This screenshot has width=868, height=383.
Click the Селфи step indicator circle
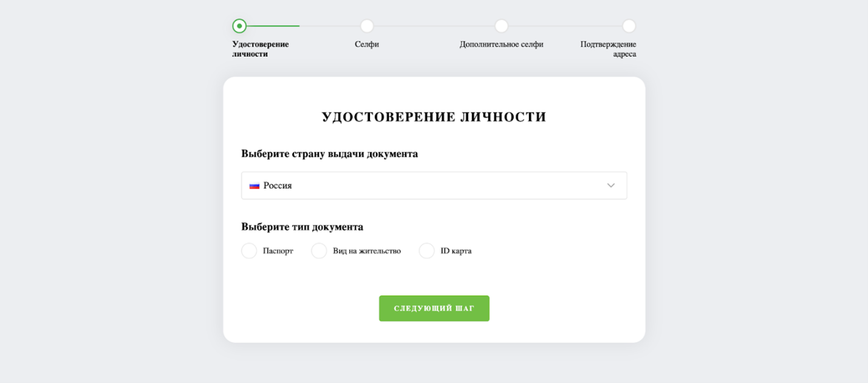coord(367,26)
